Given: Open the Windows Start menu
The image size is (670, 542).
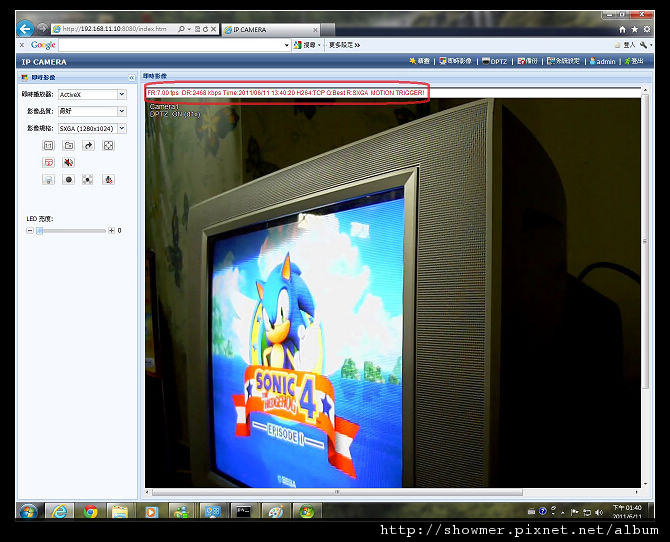Looking at the screenshot, I should [x=28, y=511].
